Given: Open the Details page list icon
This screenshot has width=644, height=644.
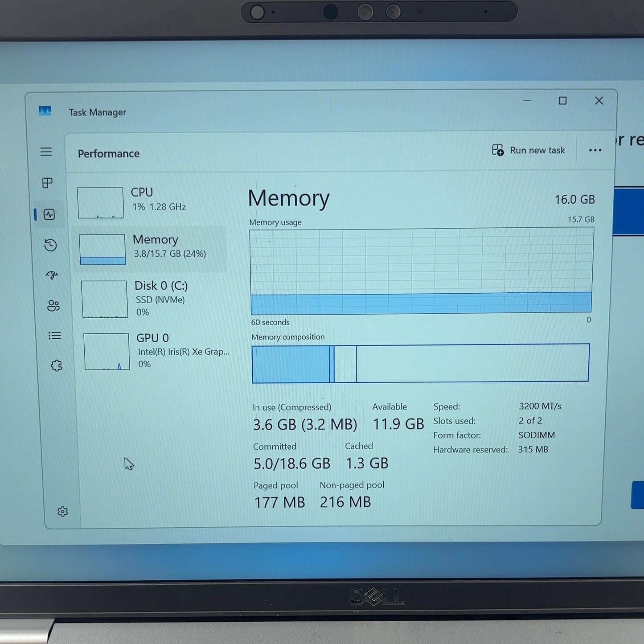Looking at the screenshot, I should [x=54, y=336].
